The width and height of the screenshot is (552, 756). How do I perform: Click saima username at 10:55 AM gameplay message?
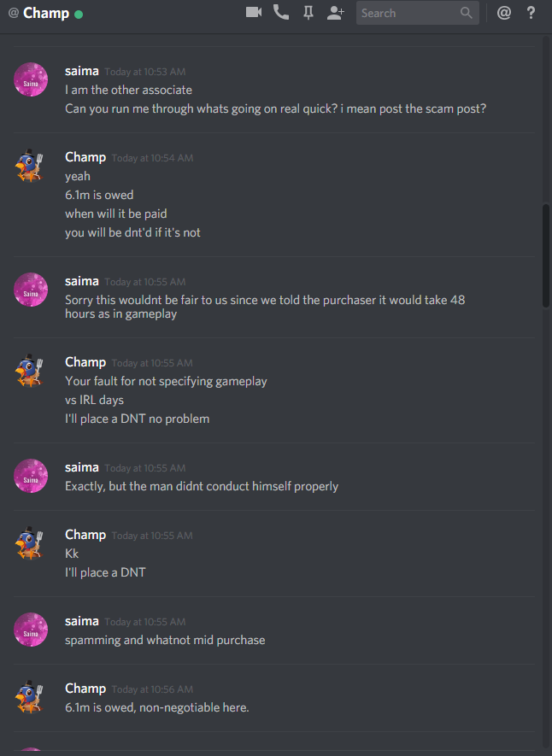pyautogui.click(x=82, y=281)
